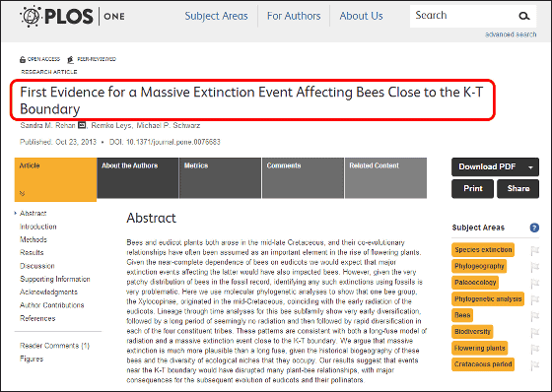Expand the Download PDF dropdown arrow
Image resolution: width=552 pixels, height=392 pixels.
point(530,167)
